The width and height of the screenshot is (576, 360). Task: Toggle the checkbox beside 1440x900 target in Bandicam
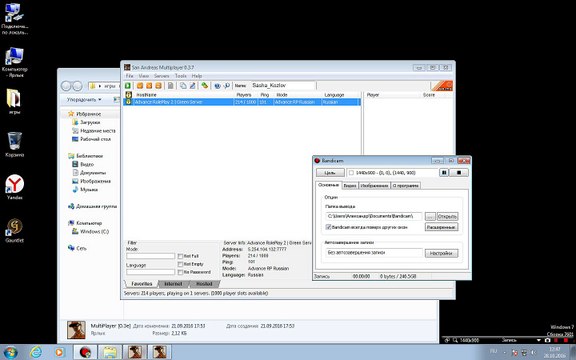point(351,173)
